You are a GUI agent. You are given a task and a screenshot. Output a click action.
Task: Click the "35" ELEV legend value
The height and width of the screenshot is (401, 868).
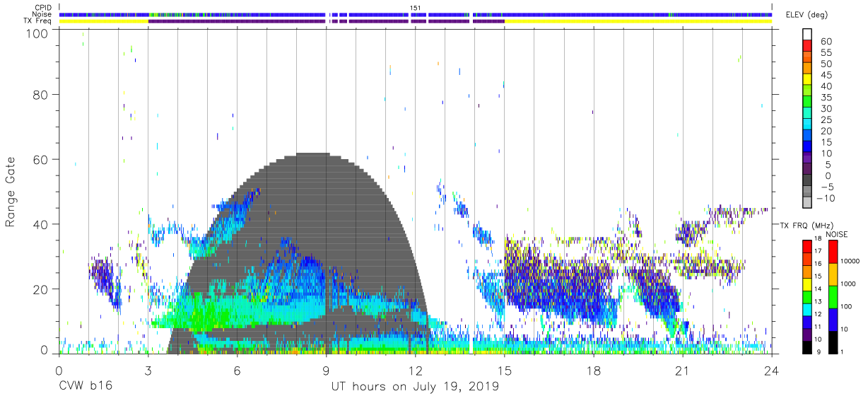click(826, 98)
